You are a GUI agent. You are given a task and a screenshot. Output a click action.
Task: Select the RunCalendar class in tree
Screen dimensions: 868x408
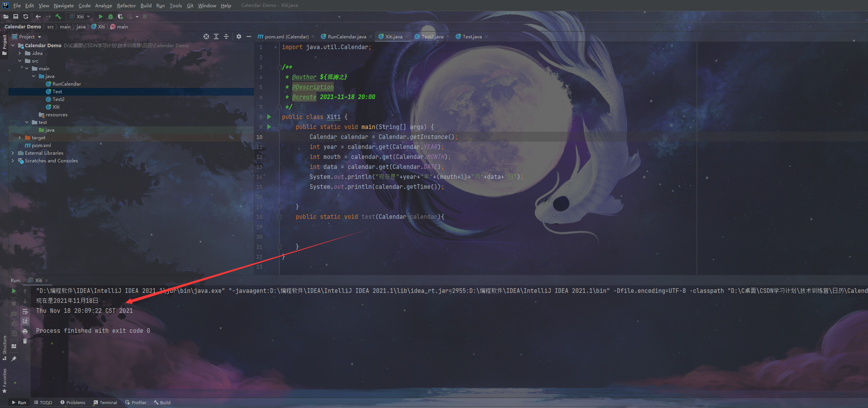66,84
